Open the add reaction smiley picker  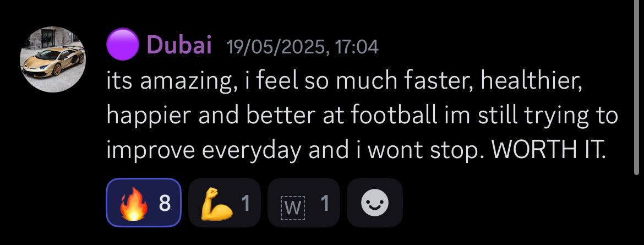pos(375,203)
